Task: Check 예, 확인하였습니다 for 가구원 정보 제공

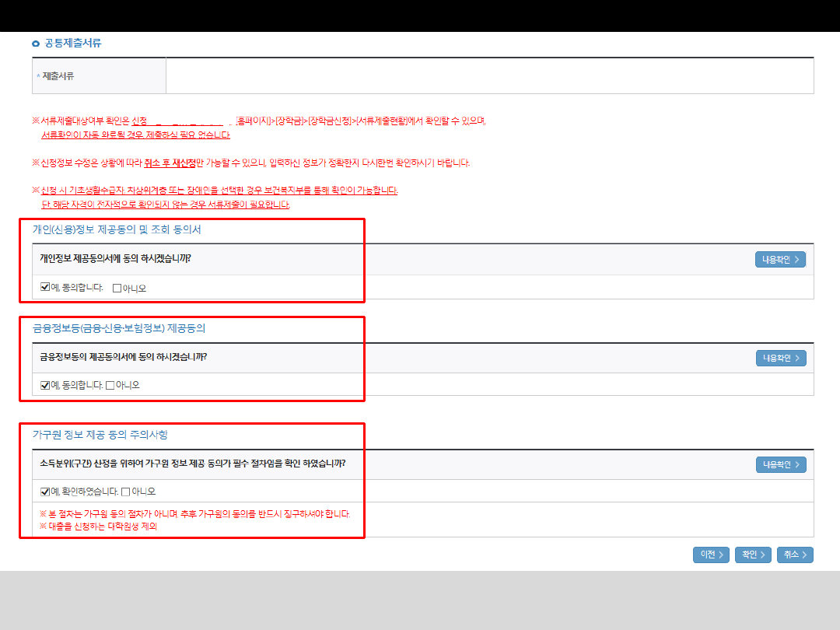Action: [45, 492]
